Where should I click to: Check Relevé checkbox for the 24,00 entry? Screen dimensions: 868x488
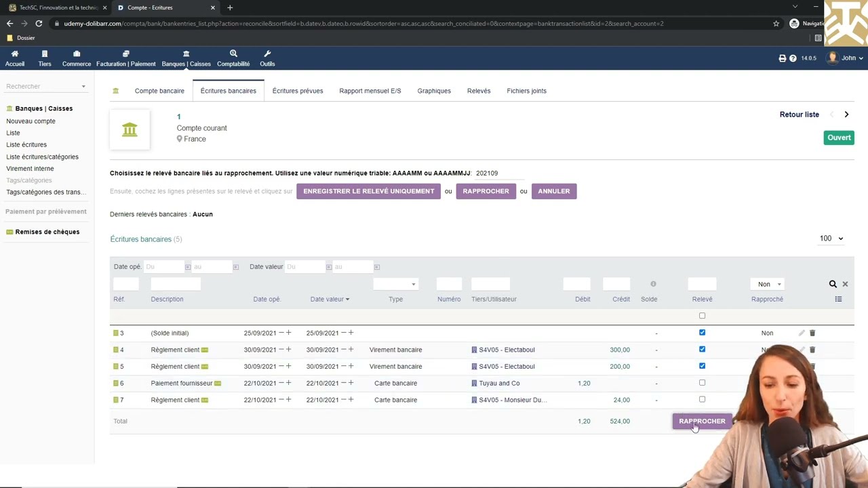(702, 400)
